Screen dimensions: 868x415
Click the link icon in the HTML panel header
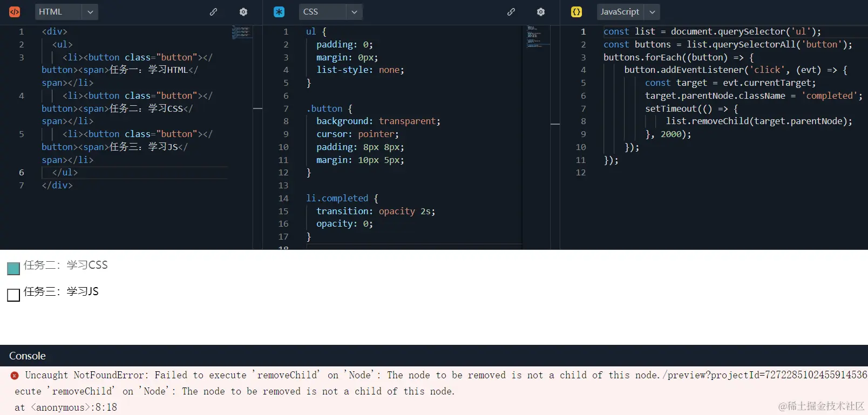point(214,12)
